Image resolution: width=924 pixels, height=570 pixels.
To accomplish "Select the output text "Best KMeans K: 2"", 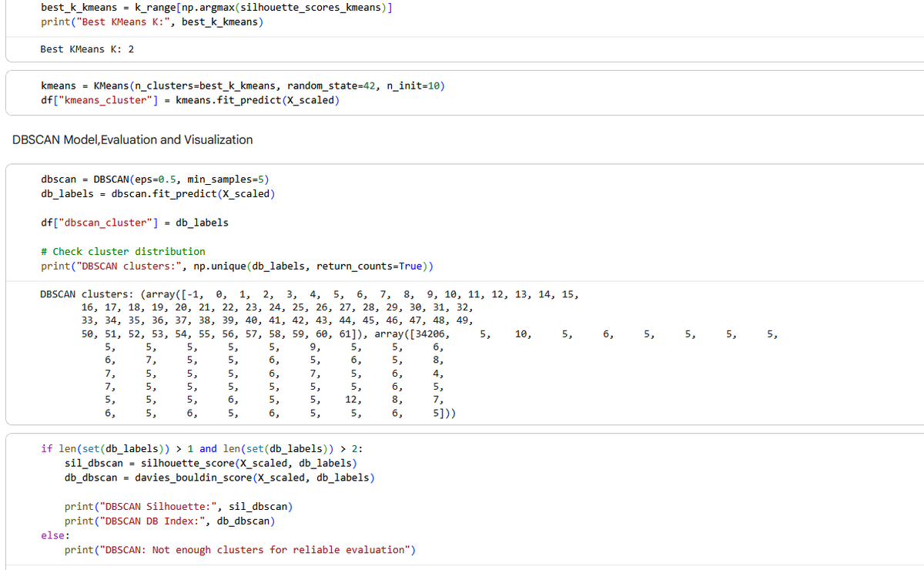I will (87, 49).
